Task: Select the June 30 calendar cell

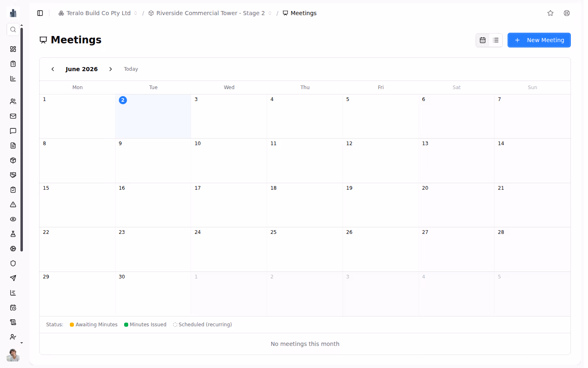Action: [153, 294]
